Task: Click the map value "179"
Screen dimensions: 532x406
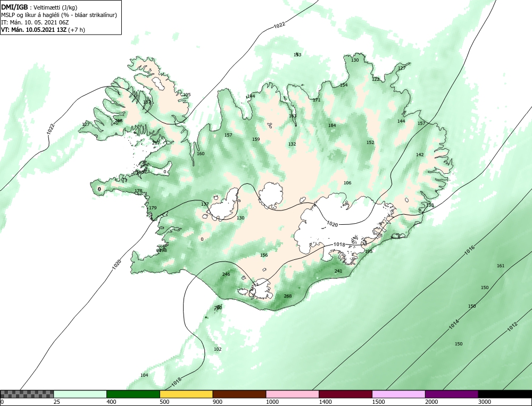Action: 153,208
